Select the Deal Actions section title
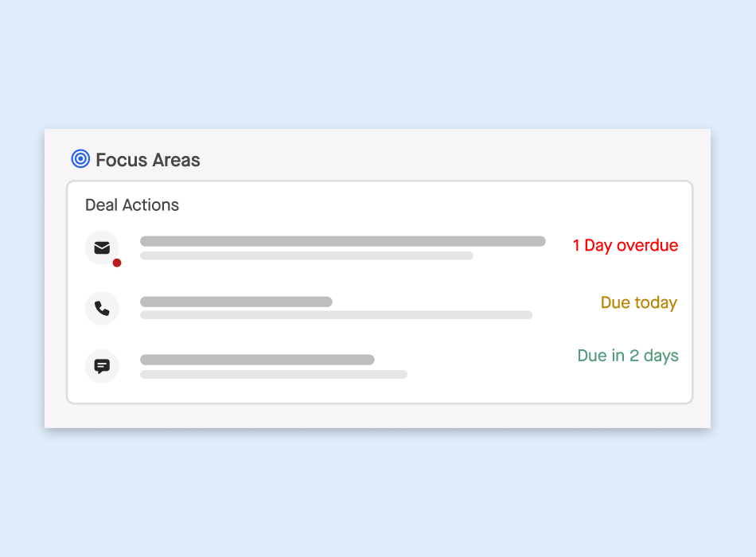The height and width of the screenshot is (557, 756). pyautogui.click(x=132, y=205)
